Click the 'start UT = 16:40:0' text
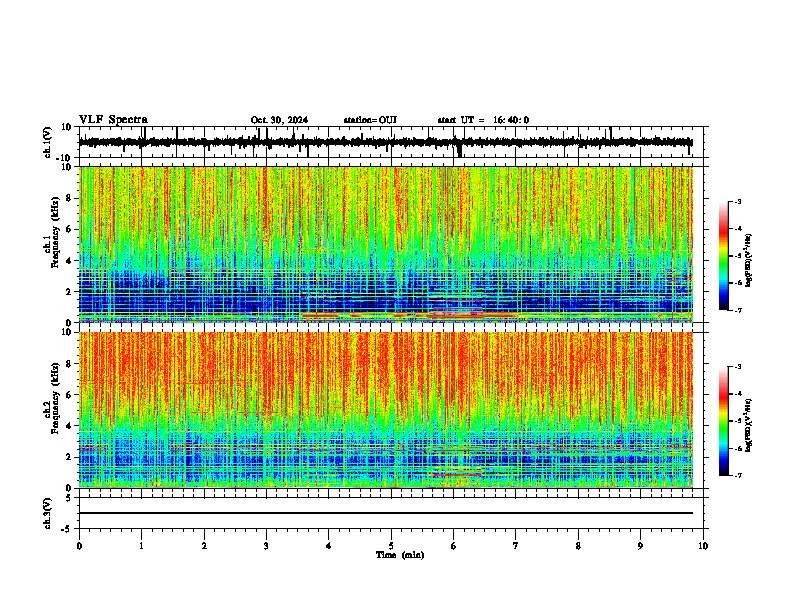Image resolution: width=792 pixels, height=612 pixels. [483, 120]
